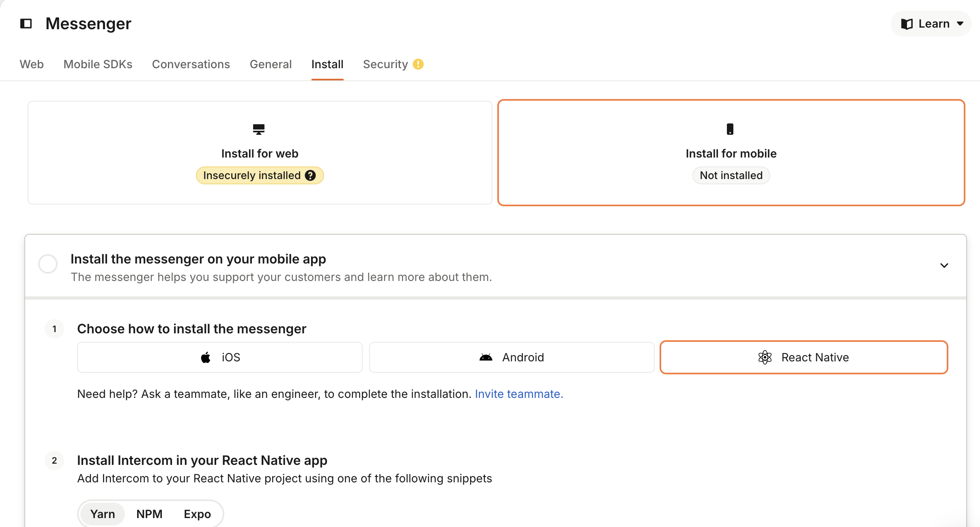Switch the snippet toggle to Expo
This screenshot has width=980, height=527.
[x=197, y=514]
